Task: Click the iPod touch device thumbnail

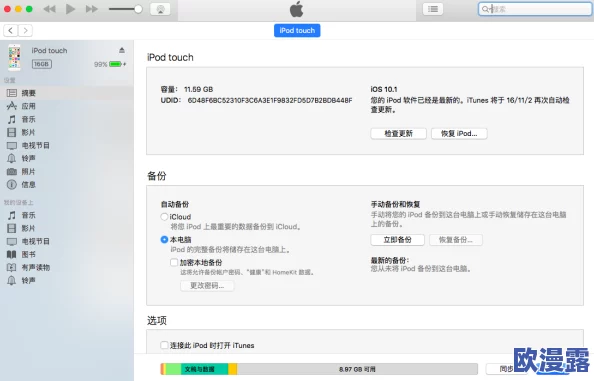Action: 14,58
